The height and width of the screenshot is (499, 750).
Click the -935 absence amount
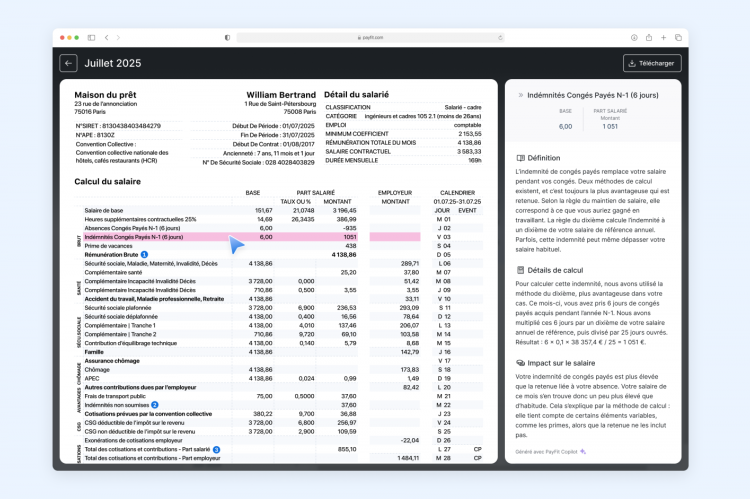click(350, 228)
